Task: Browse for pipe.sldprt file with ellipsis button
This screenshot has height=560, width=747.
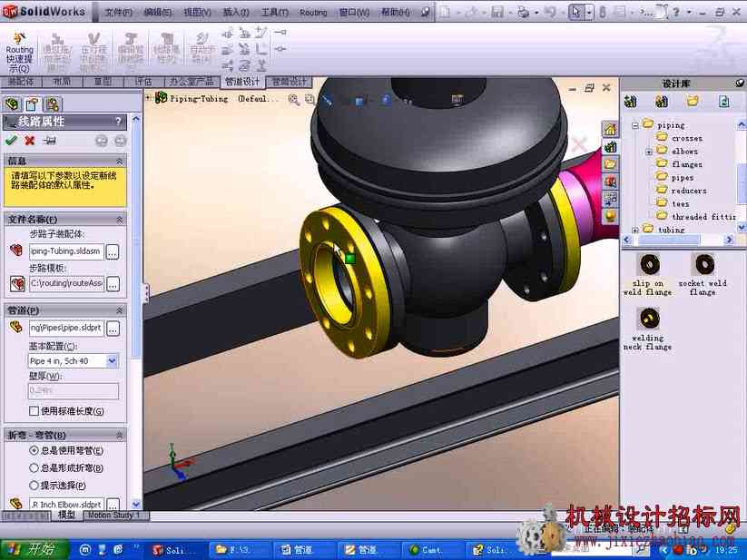Action: [x=113, y=329]
